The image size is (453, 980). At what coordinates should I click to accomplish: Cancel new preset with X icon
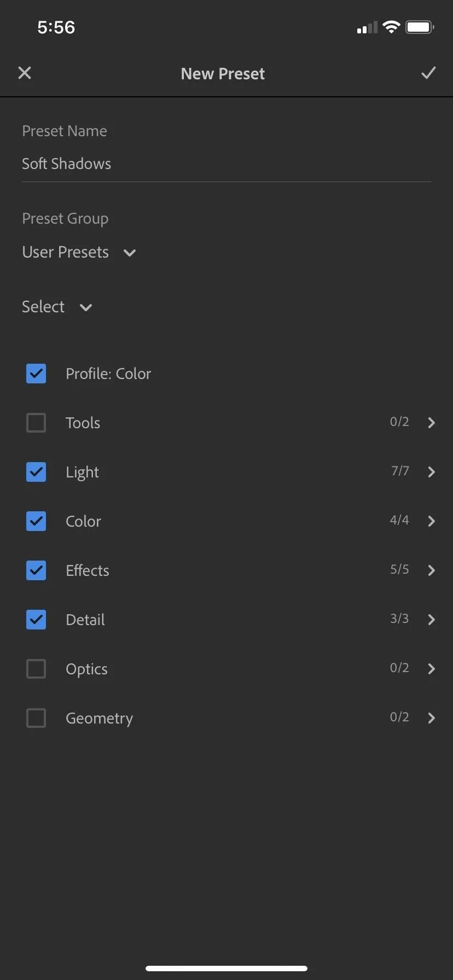25,73
